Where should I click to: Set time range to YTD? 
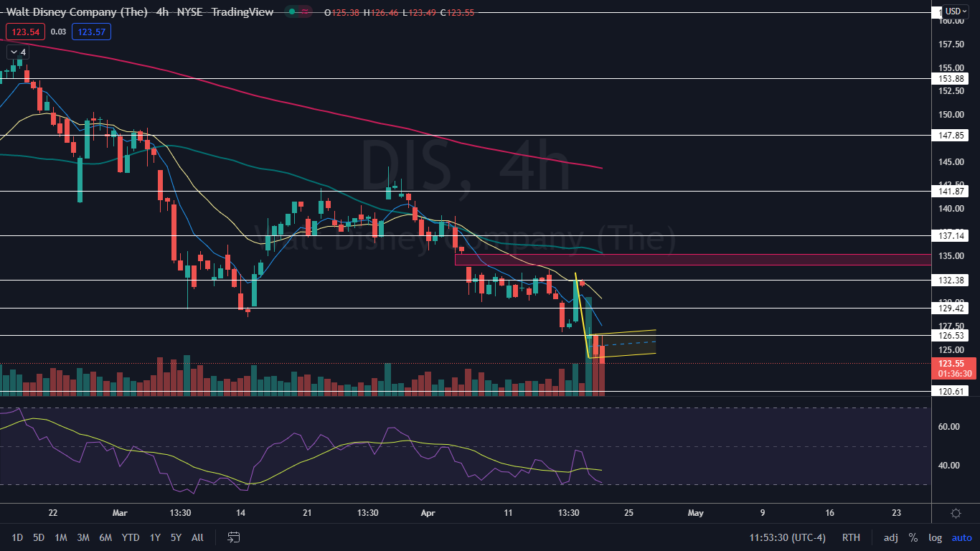click(131, 537)
